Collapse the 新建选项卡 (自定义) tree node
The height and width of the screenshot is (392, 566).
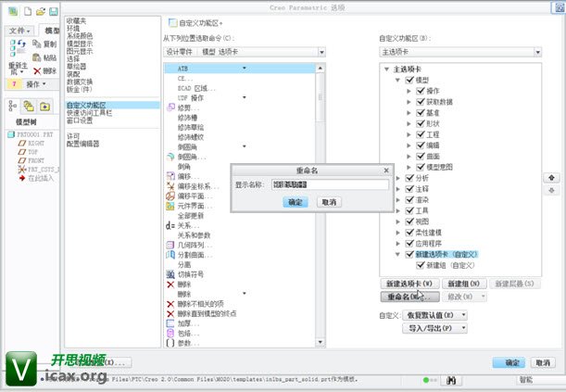click(397, 254)
